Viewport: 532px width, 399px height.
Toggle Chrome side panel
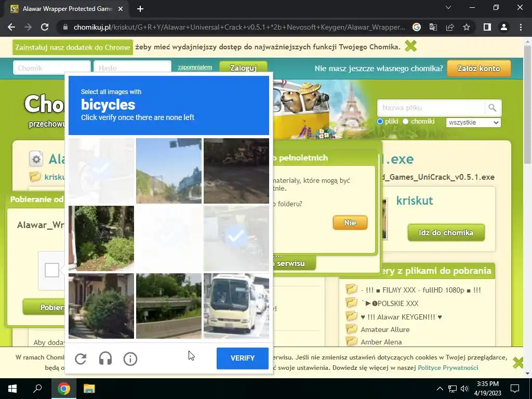(487, 27)
